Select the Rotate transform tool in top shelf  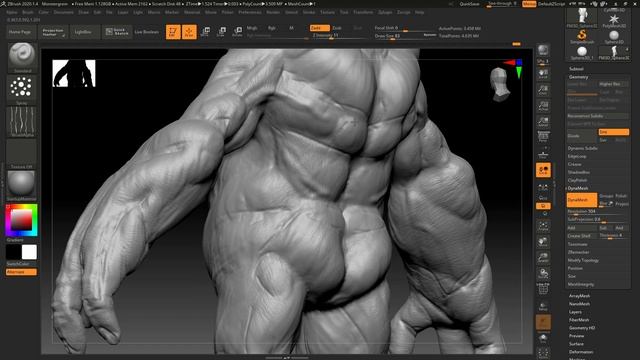(x=237, y=32)
